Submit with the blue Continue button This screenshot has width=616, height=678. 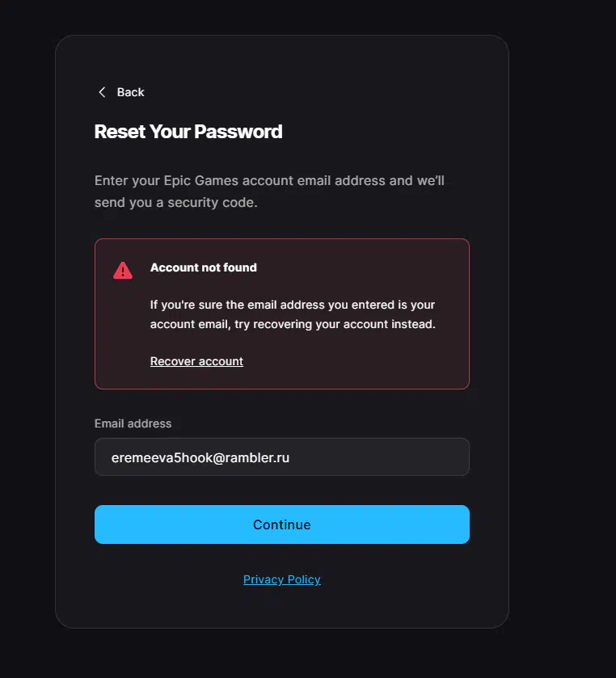click(x=282, y=524)
